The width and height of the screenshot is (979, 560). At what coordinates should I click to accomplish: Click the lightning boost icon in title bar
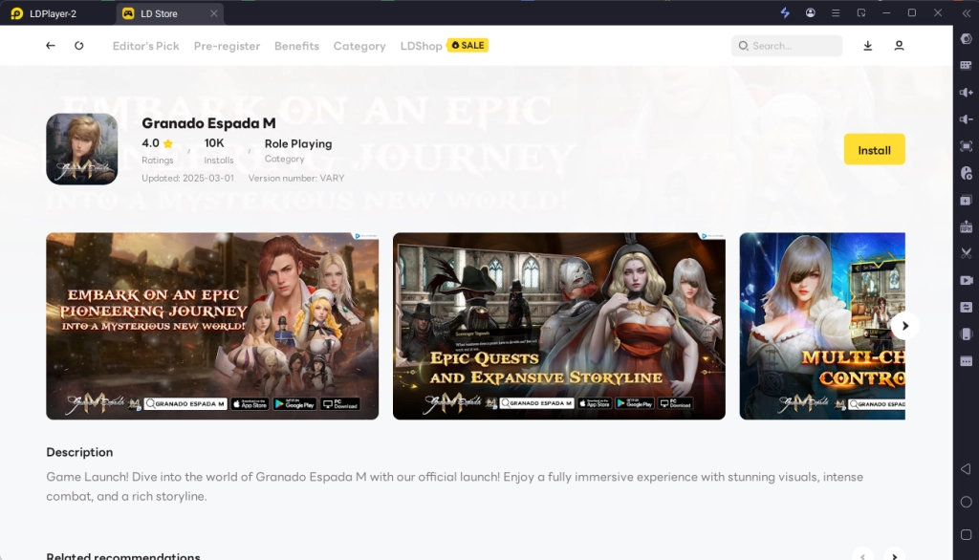(x=785, y=12)
